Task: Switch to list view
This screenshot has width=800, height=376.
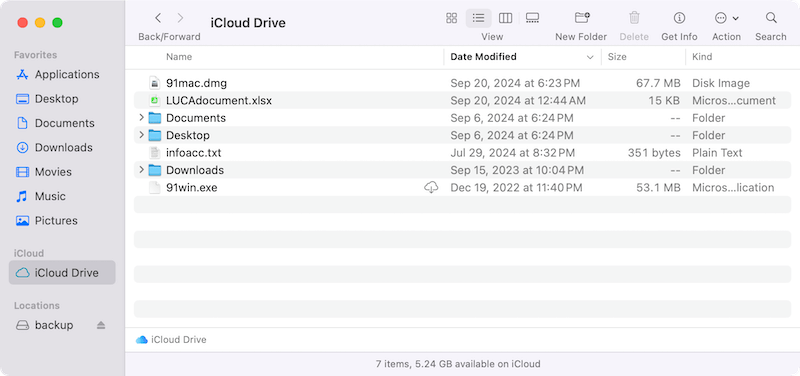Action: (x=479, y=18)
